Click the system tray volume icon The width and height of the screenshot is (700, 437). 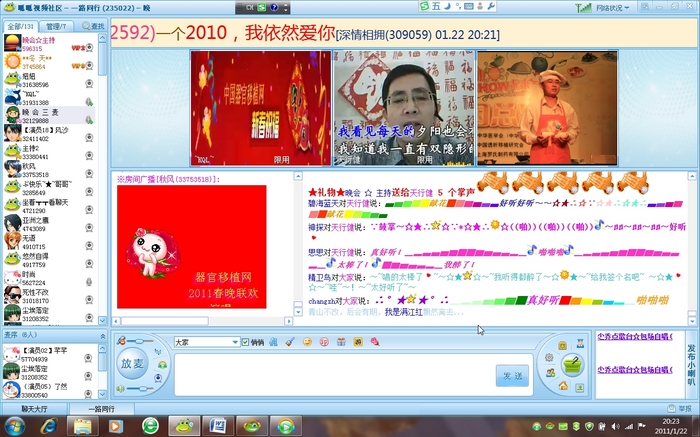click(615, 426)
